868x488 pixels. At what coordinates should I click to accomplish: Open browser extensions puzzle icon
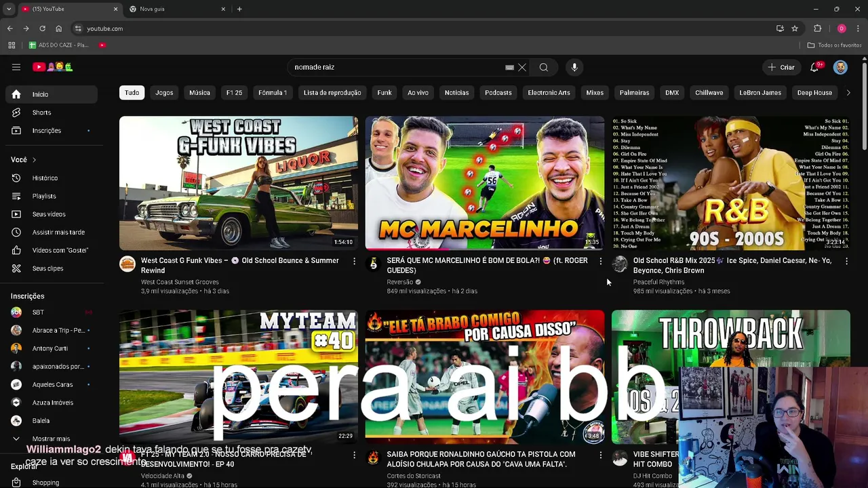tap(817, 28)
